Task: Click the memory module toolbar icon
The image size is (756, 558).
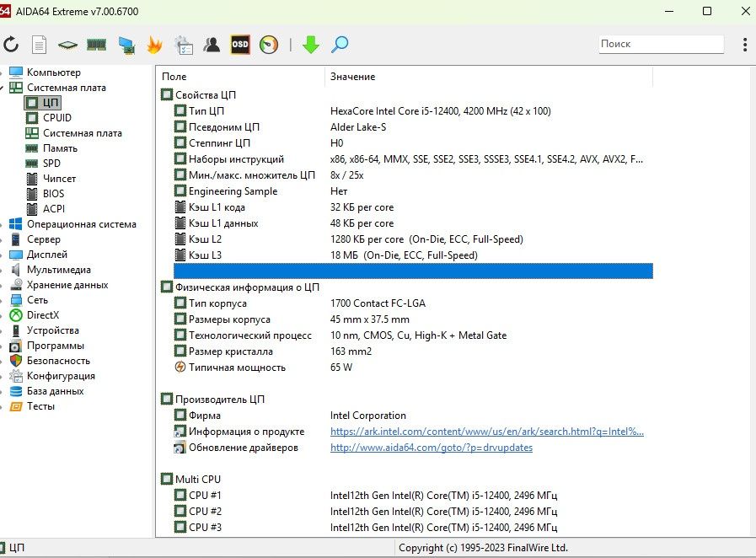Action: coord(96,45)
